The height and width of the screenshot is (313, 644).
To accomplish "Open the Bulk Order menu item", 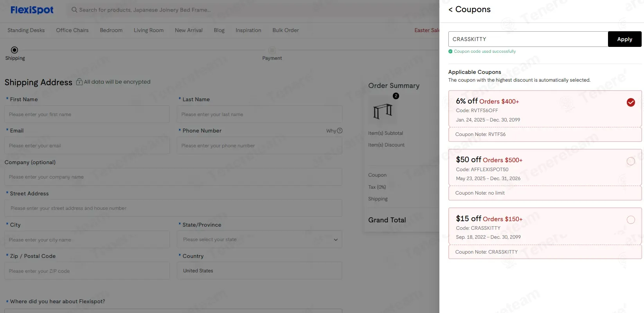I will coord(286,30).
